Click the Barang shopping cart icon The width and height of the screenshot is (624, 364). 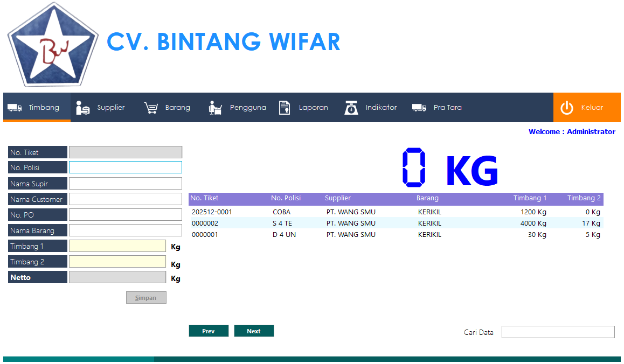151,107
